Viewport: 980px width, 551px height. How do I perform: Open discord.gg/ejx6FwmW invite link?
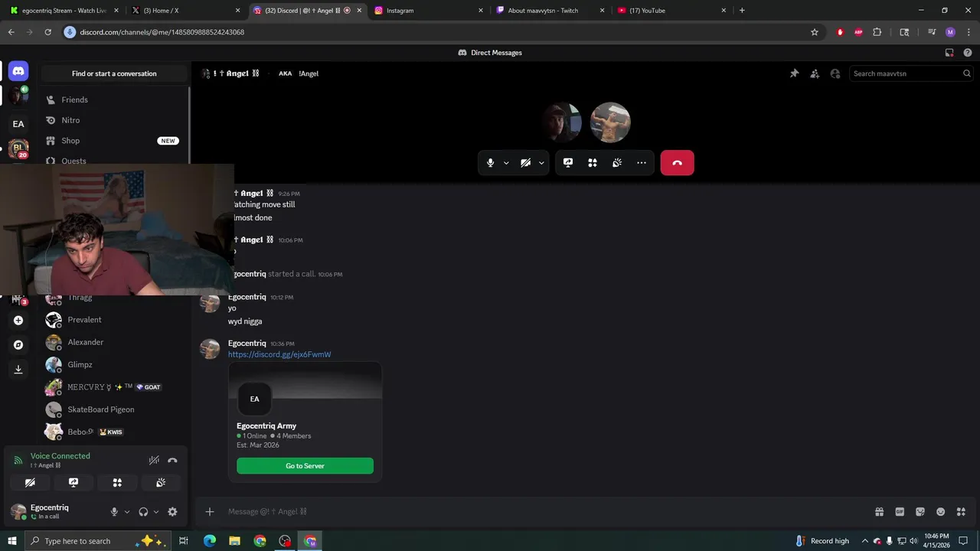(279, 354)
